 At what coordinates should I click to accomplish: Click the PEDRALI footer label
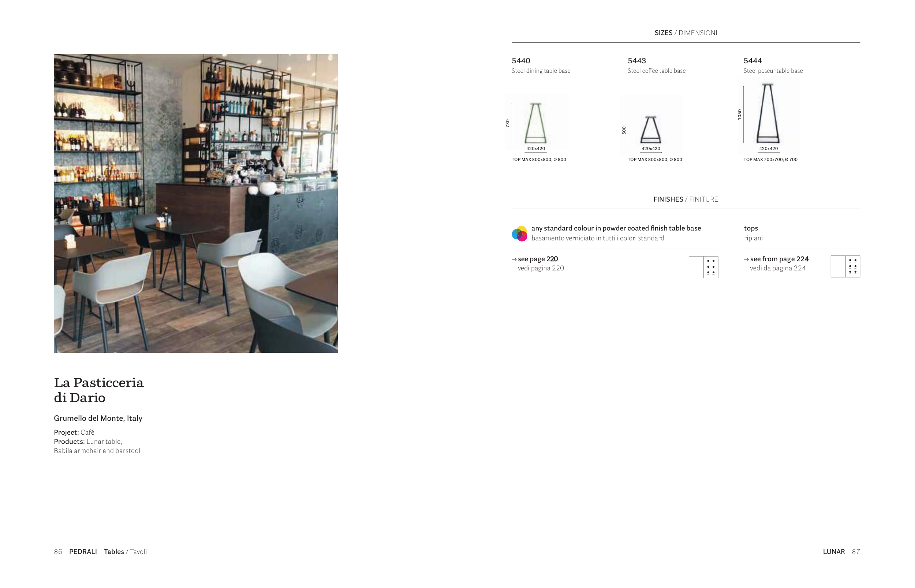(x=83, y=552)
